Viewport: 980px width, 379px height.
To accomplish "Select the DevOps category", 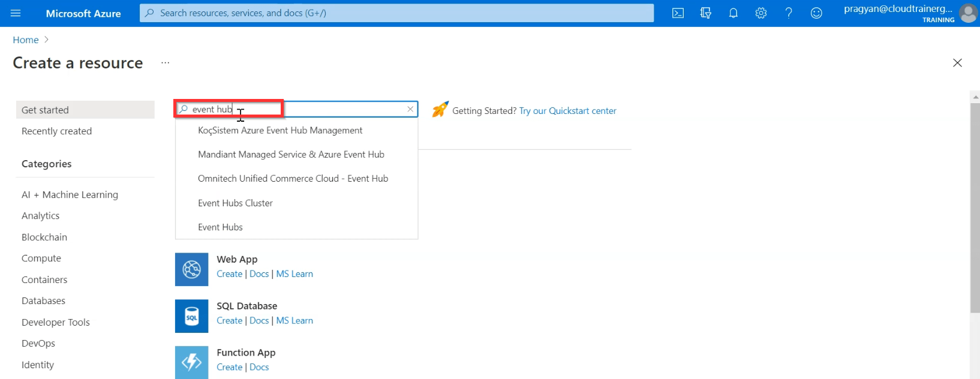I will (x=38, y=343).
